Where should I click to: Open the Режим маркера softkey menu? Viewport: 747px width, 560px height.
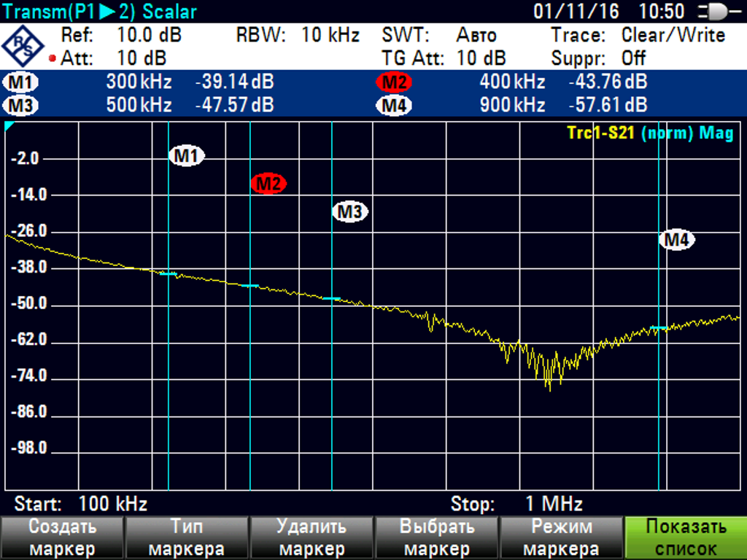[x=561, y=538]
